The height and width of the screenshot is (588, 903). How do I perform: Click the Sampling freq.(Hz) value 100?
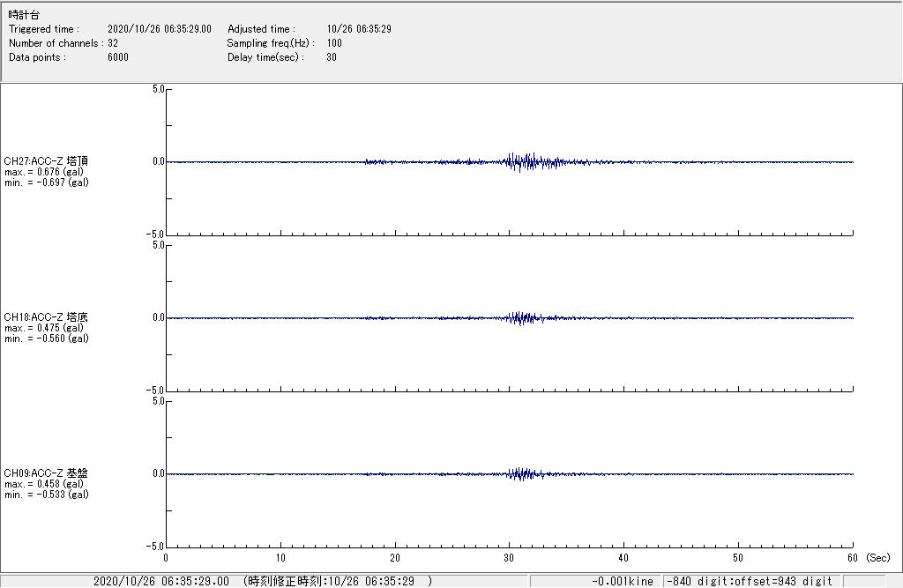click(333, 43)
